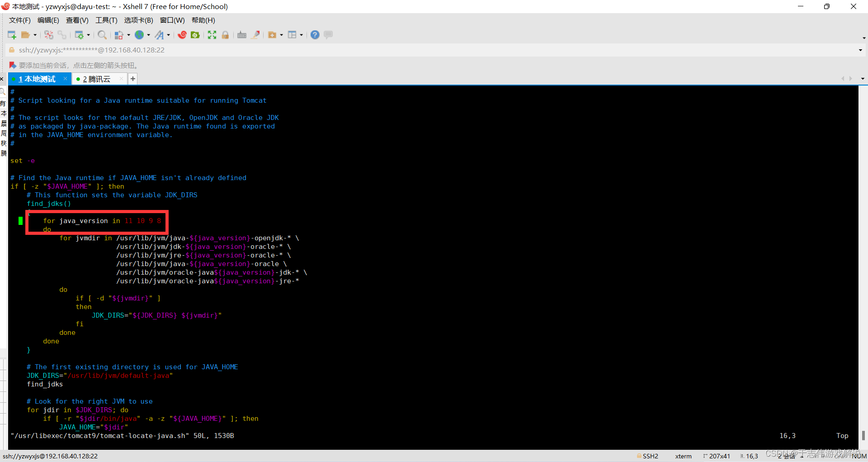
Task: Click the keyboard mapping icon
Action: 242,35
